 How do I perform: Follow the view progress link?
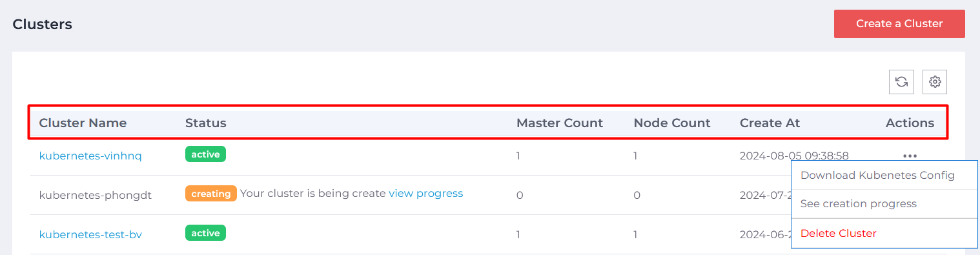[425, 193]
